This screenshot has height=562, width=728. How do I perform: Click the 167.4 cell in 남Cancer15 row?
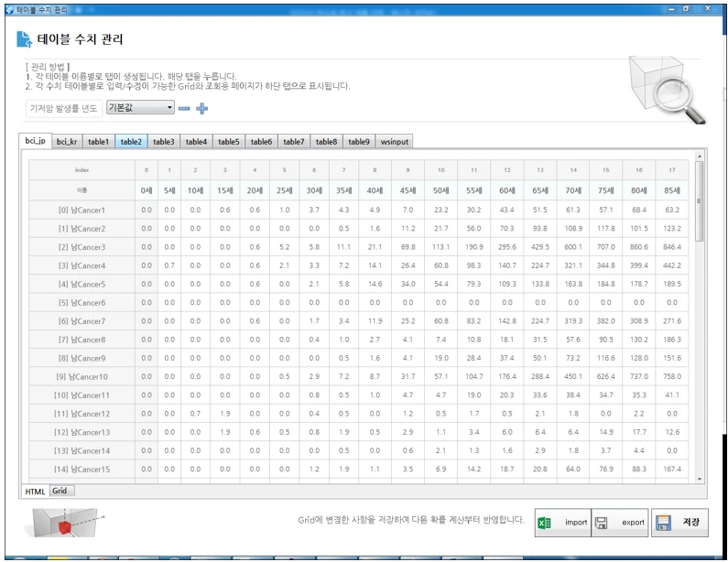(x=672, y=470)
